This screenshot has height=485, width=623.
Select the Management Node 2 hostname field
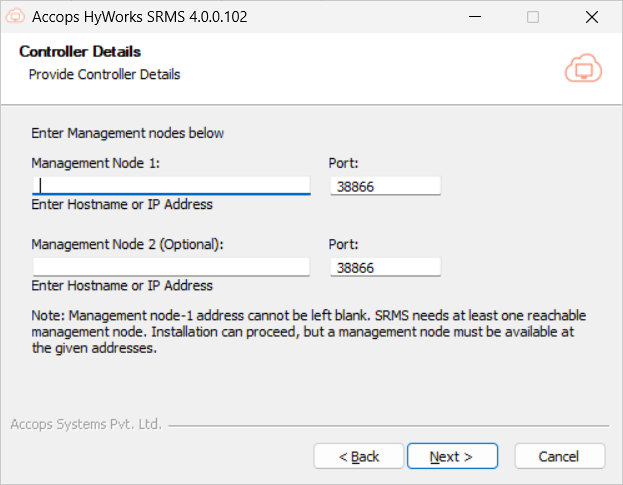click(x=171, y=267)
